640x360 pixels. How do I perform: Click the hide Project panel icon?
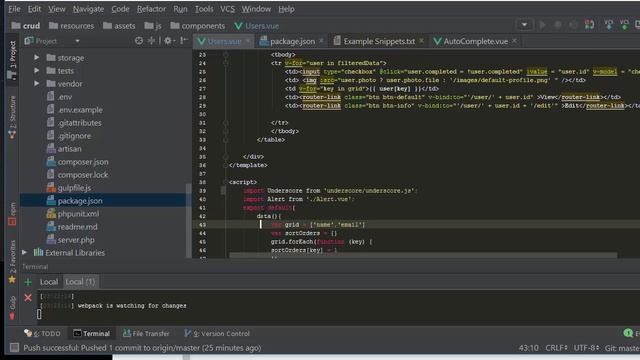(184, 40)
